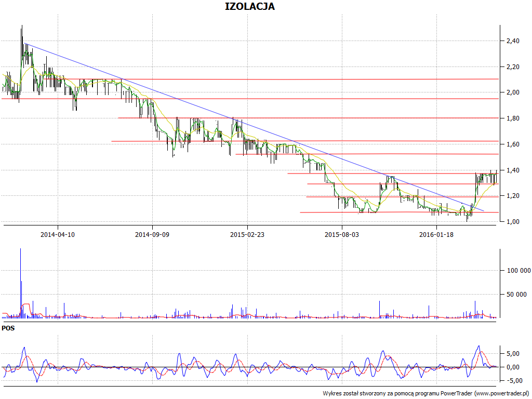This screenshot has height=399, width=532.
Task: Click the 1,00 price axis label
Action: (513, 222)
